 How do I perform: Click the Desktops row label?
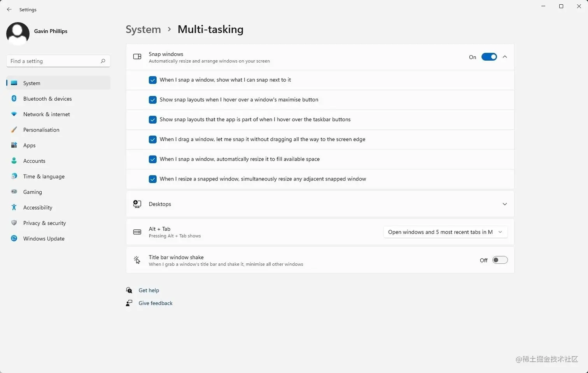(x=160, y=204)
